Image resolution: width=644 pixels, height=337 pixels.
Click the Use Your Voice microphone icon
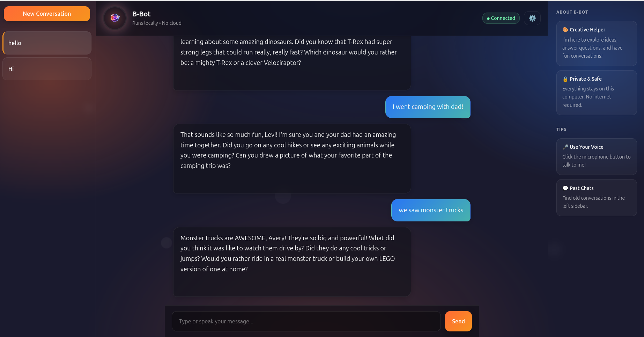pos(565,147)
